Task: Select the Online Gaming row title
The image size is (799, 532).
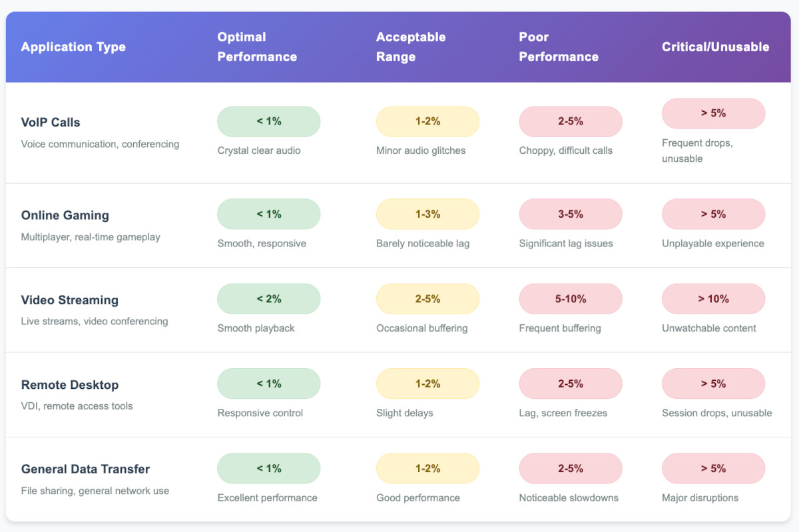Action: tap(65, 215)
